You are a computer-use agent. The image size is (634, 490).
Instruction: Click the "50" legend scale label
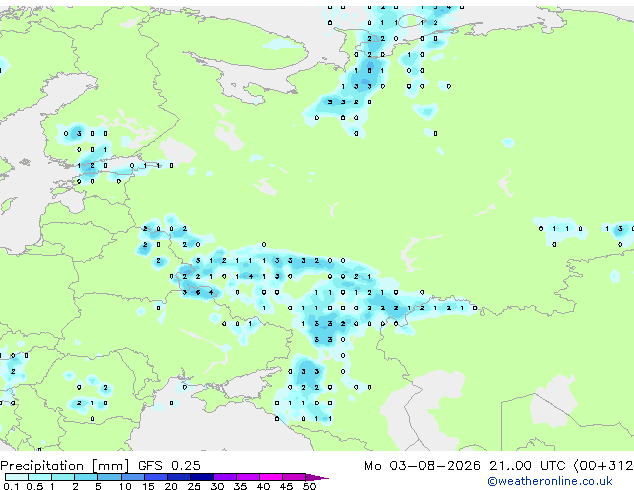pyautogui.click(x=309, y=486)
